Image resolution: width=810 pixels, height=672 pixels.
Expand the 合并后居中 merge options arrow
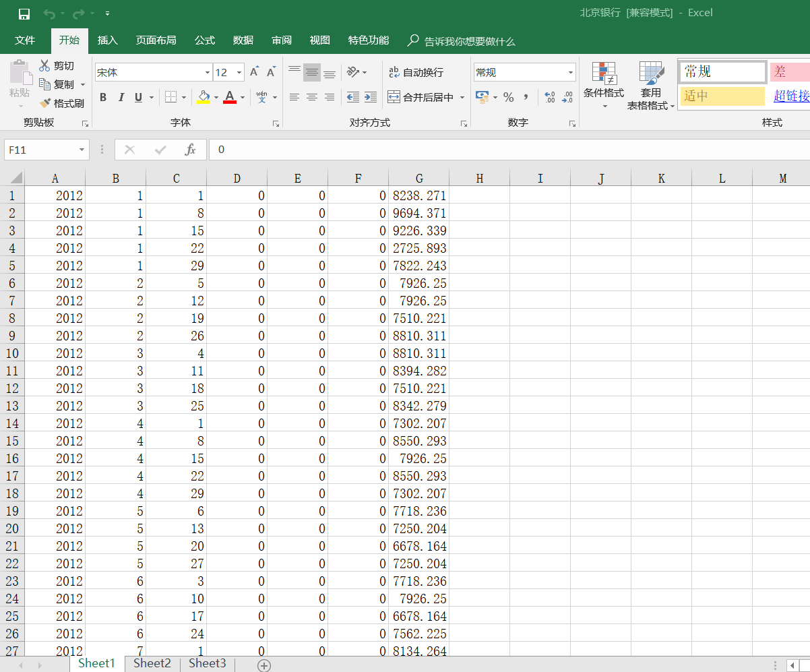[x=462, y=97]
